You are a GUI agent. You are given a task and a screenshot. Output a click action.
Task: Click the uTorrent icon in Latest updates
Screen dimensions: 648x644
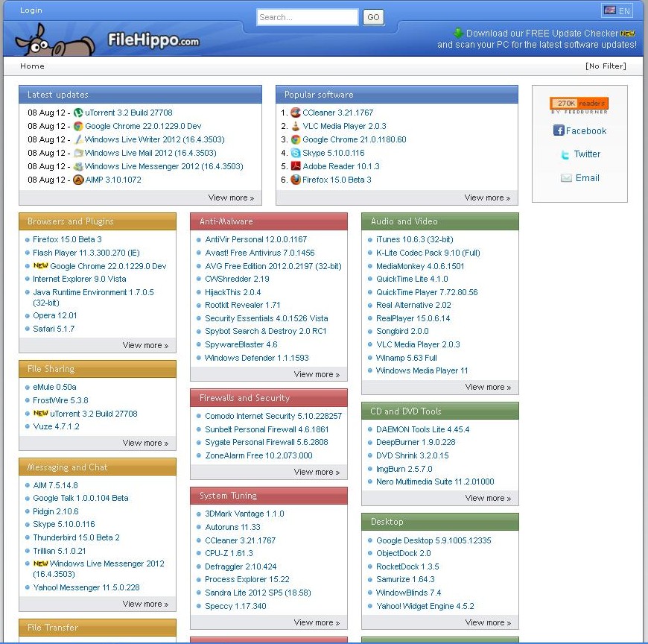pyautogui.click(x=78, y=113)
